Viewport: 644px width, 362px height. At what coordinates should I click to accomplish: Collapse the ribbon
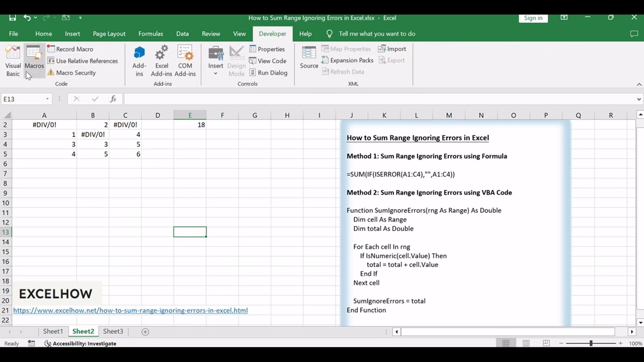[x=639, y=84]
